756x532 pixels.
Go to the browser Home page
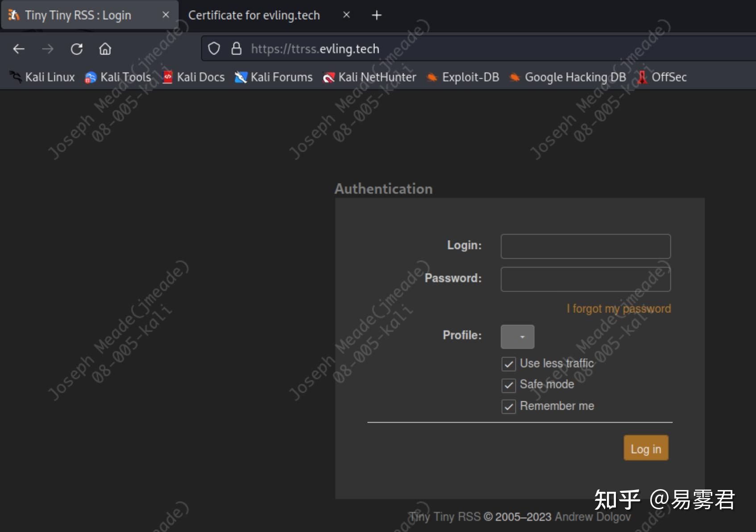105,49
